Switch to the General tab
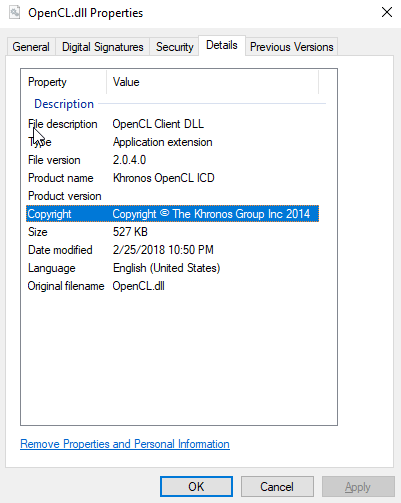The image size is (401, 503). (31, 47)
